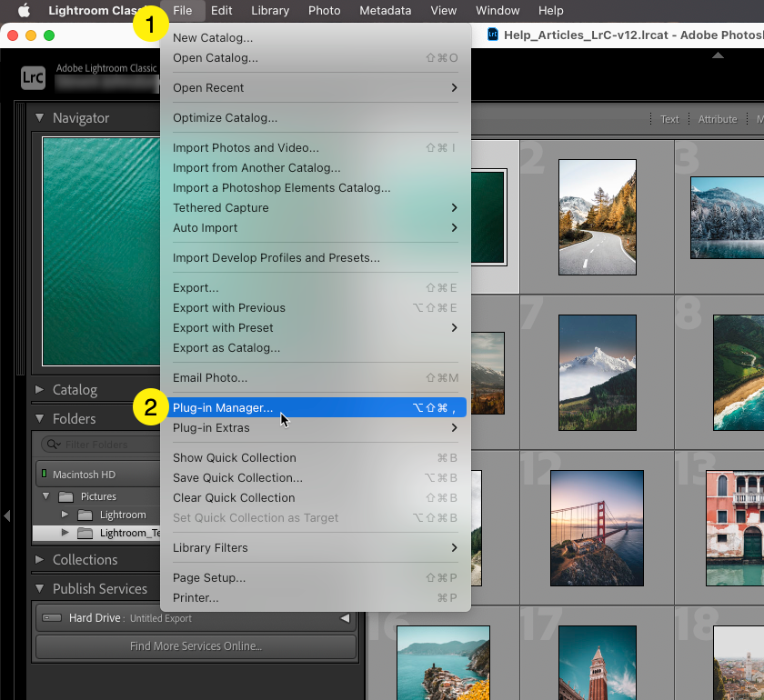Screen dimensions: 764x700
Task: Open the Library menu
Action: point(270,10)
